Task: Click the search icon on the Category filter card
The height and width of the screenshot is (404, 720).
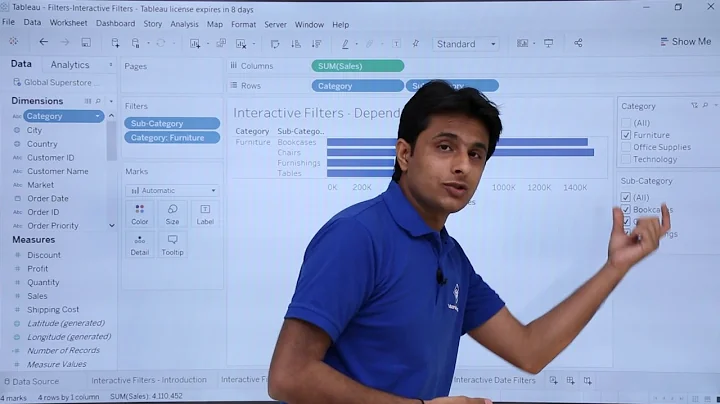Action: tap(705, 106)
